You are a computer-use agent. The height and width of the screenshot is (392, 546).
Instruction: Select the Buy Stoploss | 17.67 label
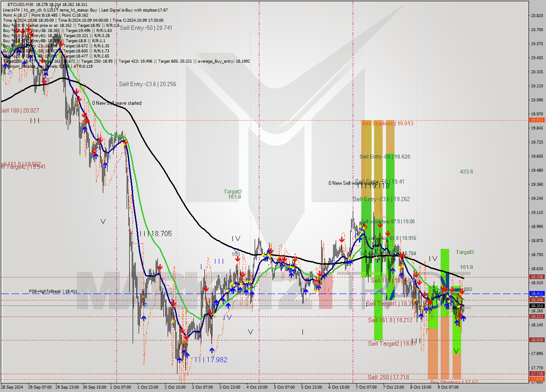point(454,382)
